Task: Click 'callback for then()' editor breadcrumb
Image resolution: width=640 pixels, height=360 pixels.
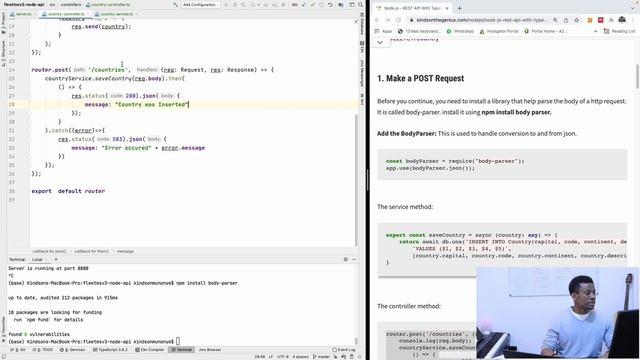Action: pyautogui.click(x=91, y=251)
